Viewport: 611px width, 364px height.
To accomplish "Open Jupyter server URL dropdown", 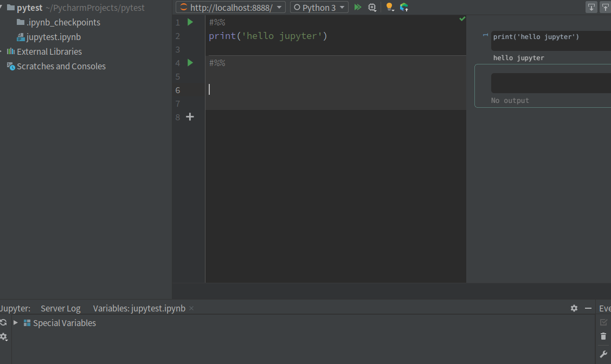I will pyautogui.click(x=231, y=7).
